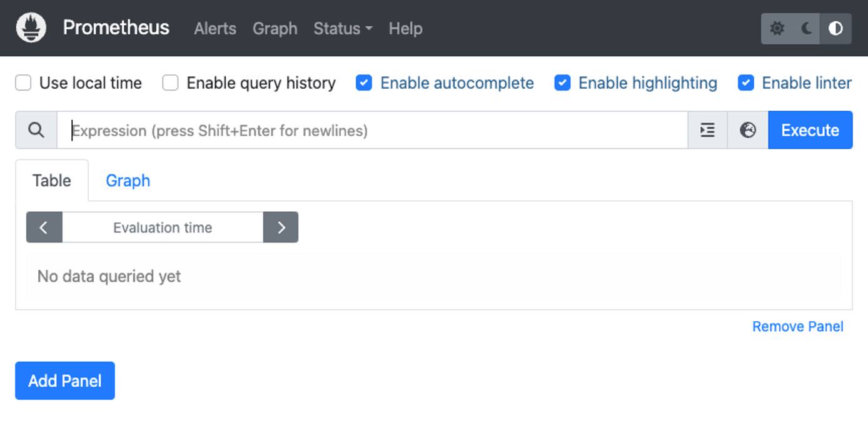Click the Remove Panel link

797,326
